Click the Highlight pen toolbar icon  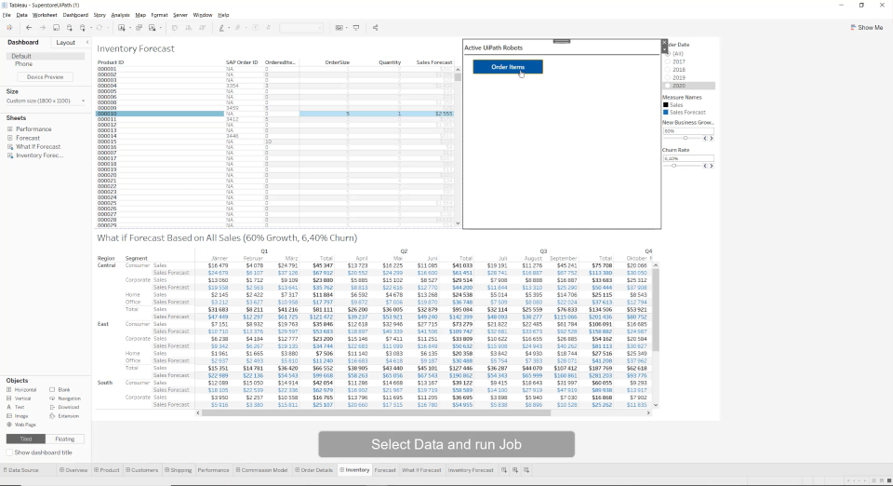(221, 27)
